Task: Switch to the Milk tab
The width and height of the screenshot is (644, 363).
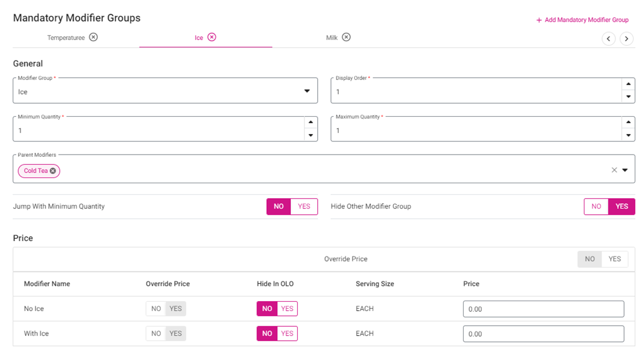Action: 332,38
